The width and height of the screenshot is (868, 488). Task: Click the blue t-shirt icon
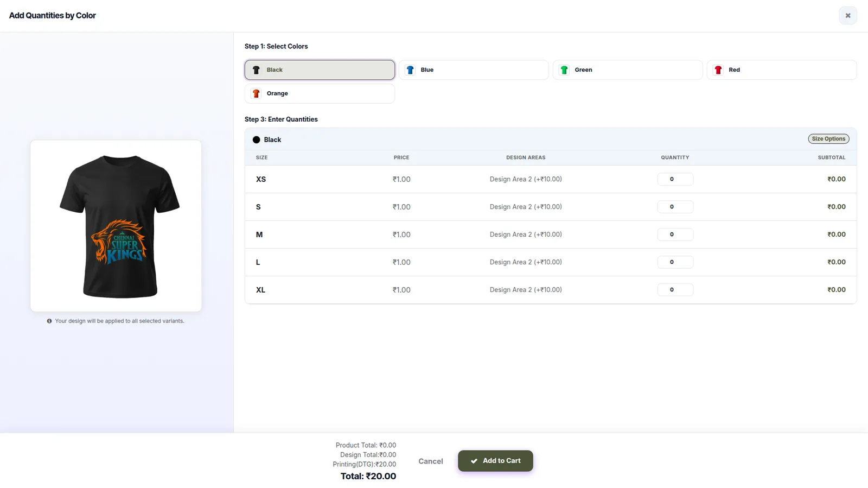click(x=410, y=70)
